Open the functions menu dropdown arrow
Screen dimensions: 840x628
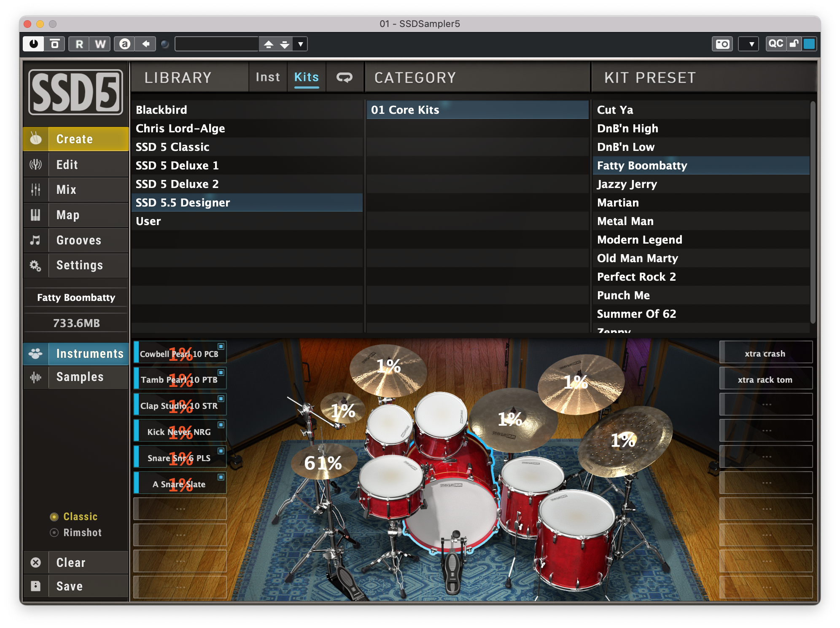[x=748, y=44]
